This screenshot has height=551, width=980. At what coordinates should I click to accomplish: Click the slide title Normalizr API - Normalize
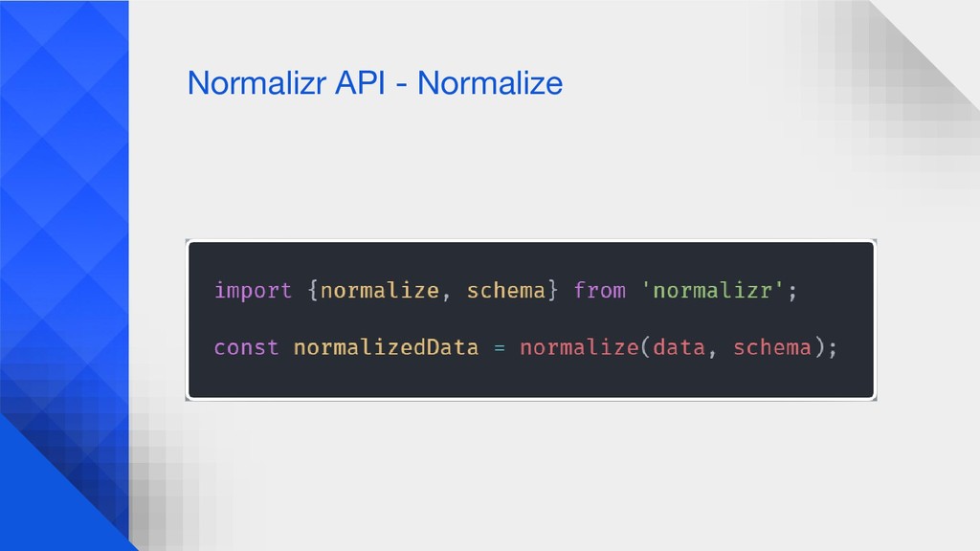(375, 83)
